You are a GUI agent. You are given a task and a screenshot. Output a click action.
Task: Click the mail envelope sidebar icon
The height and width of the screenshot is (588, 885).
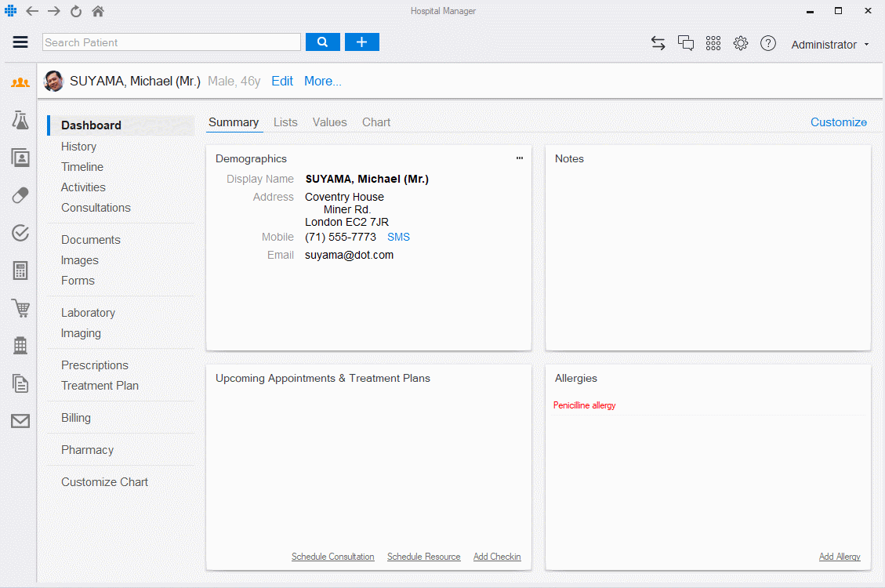click(20, 421)
